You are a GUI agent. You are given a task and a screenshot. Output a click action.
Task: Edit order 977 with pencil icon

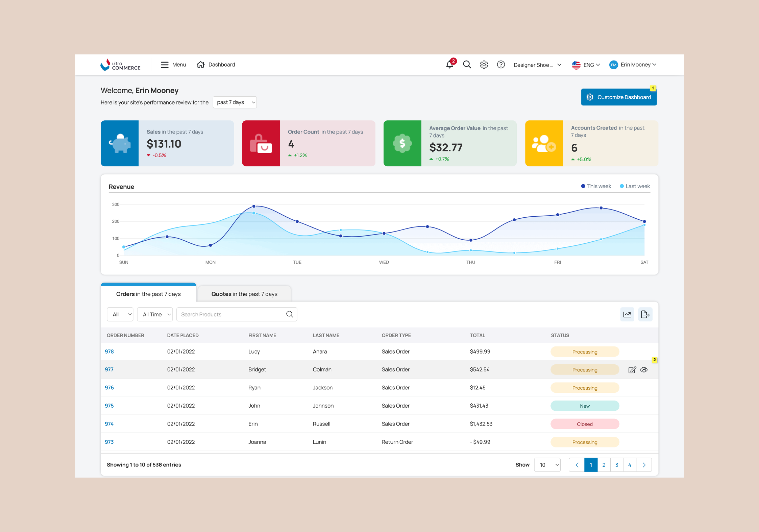632,370
